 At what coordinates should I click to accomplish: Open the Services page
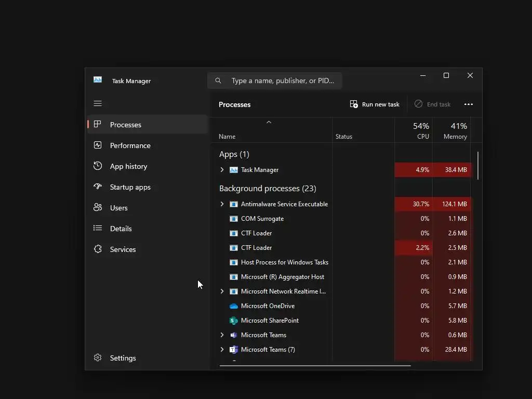pyautogui.click(x=148, y=249)
